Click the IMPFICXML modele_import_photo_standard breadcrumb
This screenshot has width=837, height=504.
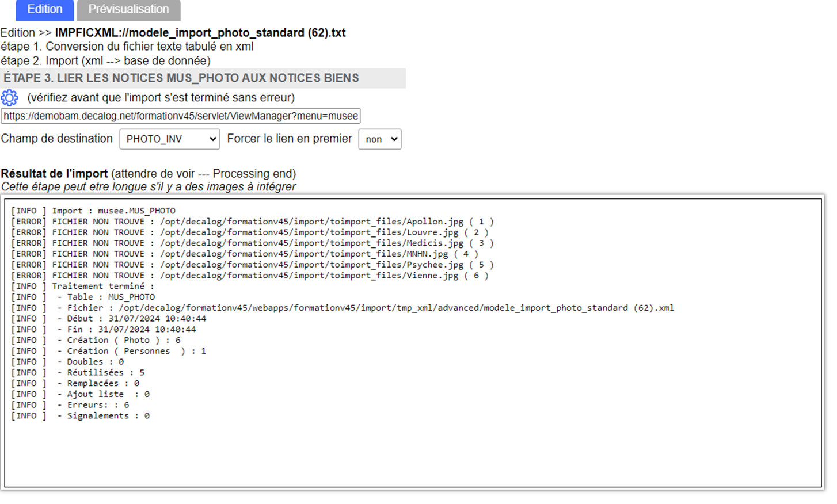click(x=200, y=33)
